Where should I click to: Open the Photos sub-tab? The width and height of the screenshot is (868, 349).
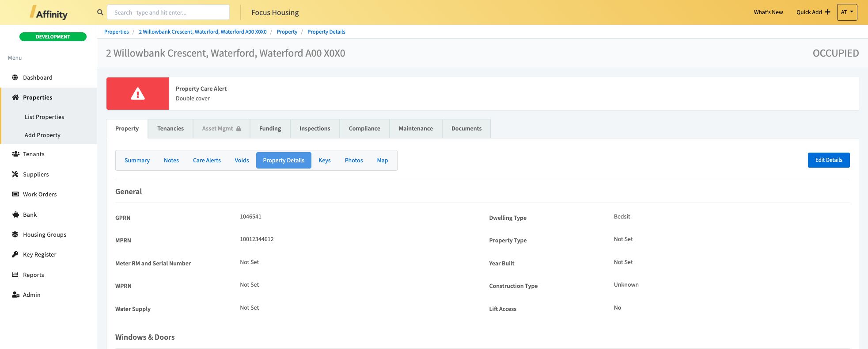(354, 161)
